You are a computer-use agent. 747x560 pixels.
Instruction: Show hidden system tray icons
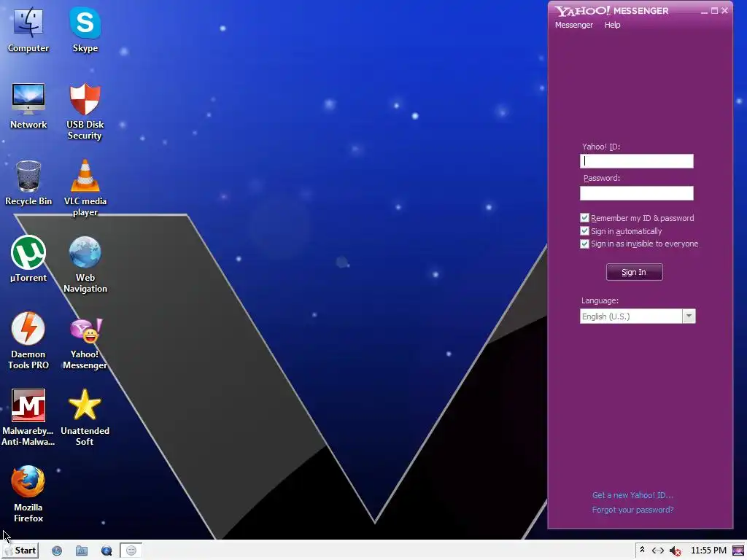pyautogui.click(x=642, y=550)
